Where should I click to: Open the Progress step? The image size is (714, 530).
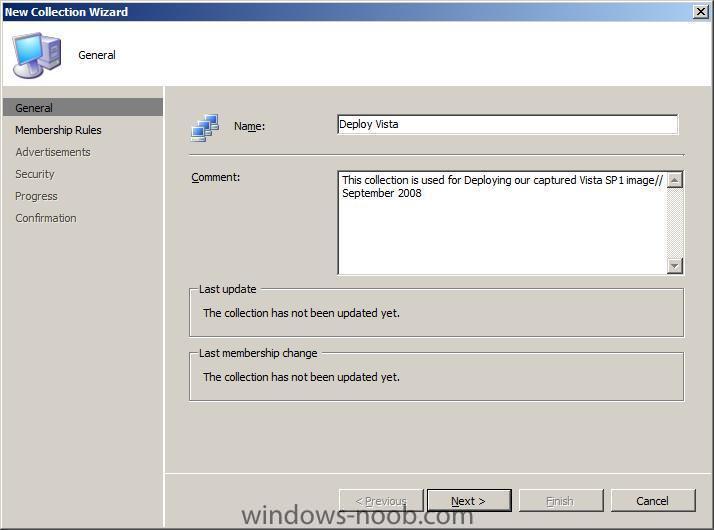pyautogui.click(x=36, y=196)
